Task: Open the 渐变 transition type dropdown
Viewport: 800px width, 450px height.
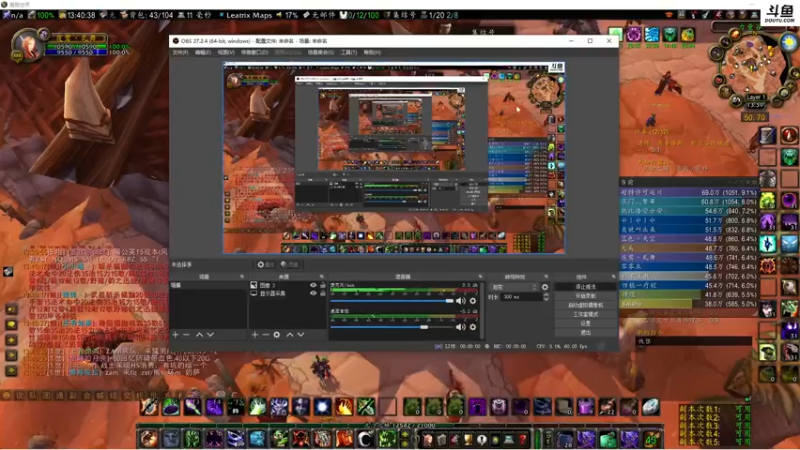Action: [x=514, y=287]
